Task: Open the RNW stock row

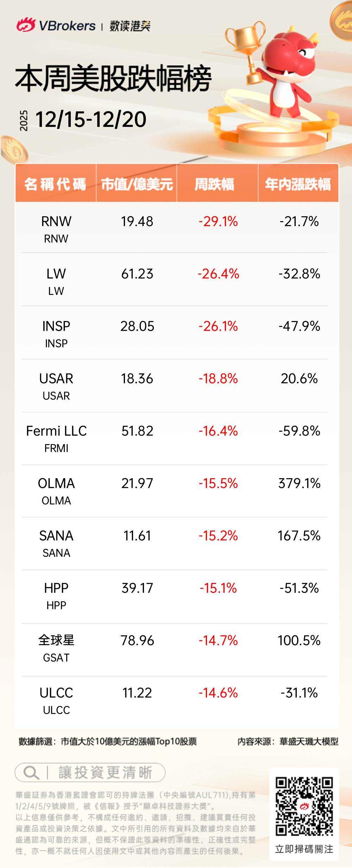Action: click(56, 229)
